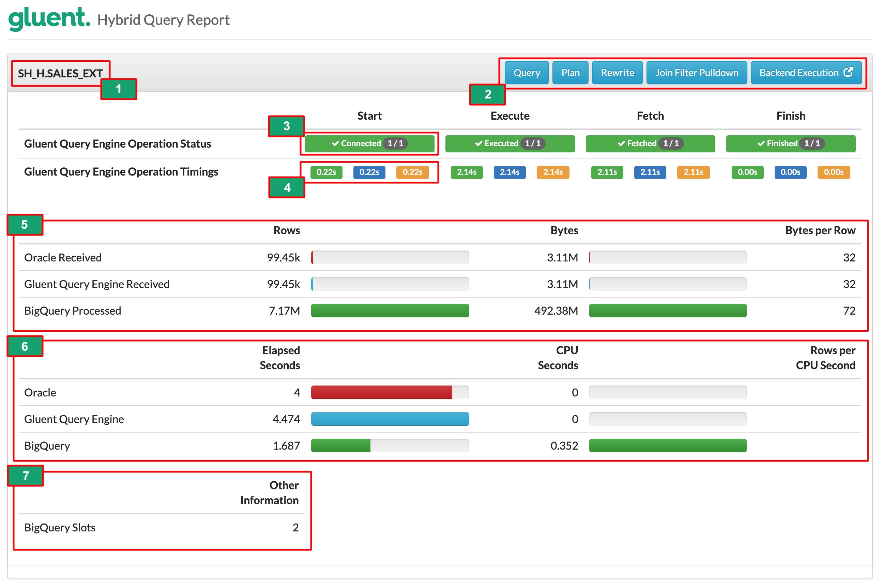Click the green 0.22s Start timing
The image size is (882, 588).
tap(326, 172)
